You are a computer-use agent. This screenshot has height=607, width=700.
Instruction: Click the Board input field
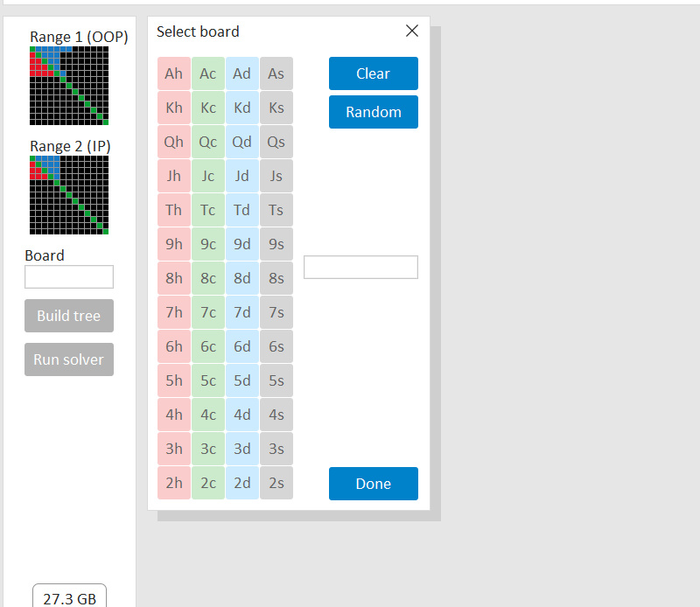(69, 277)
